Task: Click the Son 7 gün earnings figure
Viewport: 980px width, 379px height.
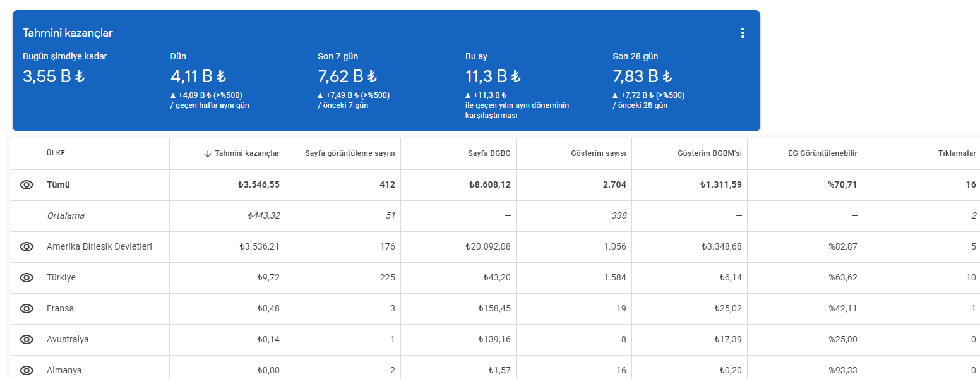Action: coord(347,77)
